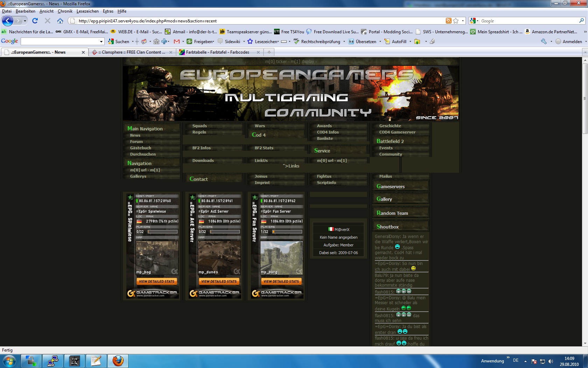Click the URL address field
The image size is (588, 368).
[x=259, y=21]
